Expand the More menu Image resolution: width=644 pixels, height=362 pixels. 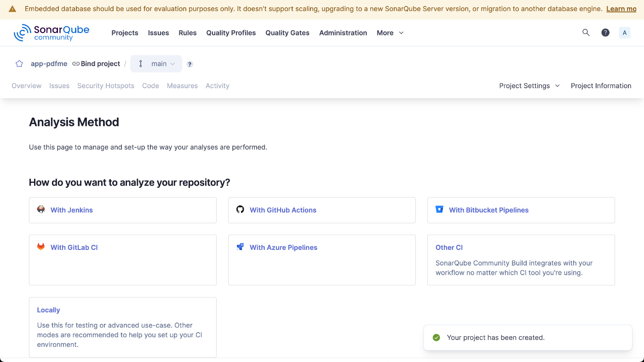[390, 33]
